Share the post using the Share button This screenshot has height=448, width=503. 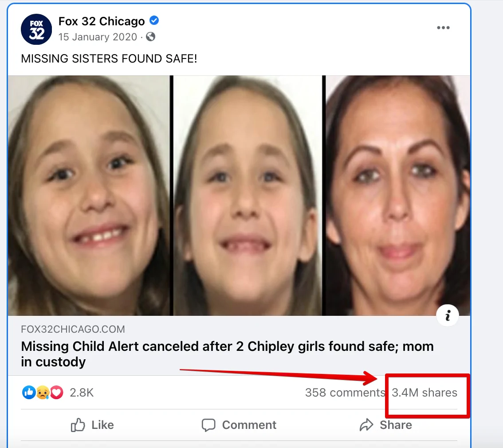coord(386,425)
